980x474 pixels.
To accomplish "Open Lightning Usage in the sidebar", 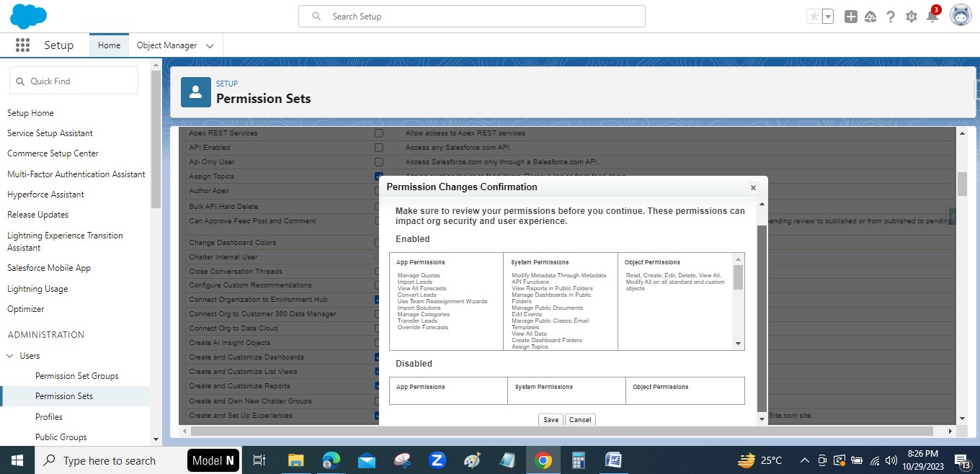I will point(37,289).
